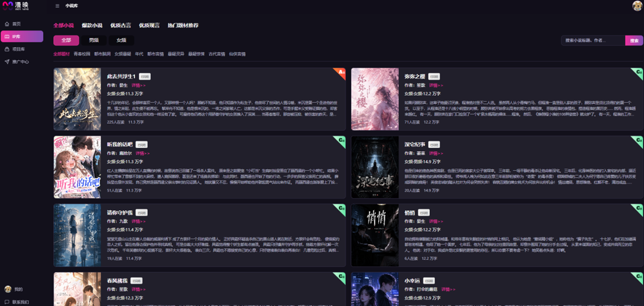Screen dimensions: 644x306
Task: Click the novel title 深宅纪事
Action: [x=414, y=145]
